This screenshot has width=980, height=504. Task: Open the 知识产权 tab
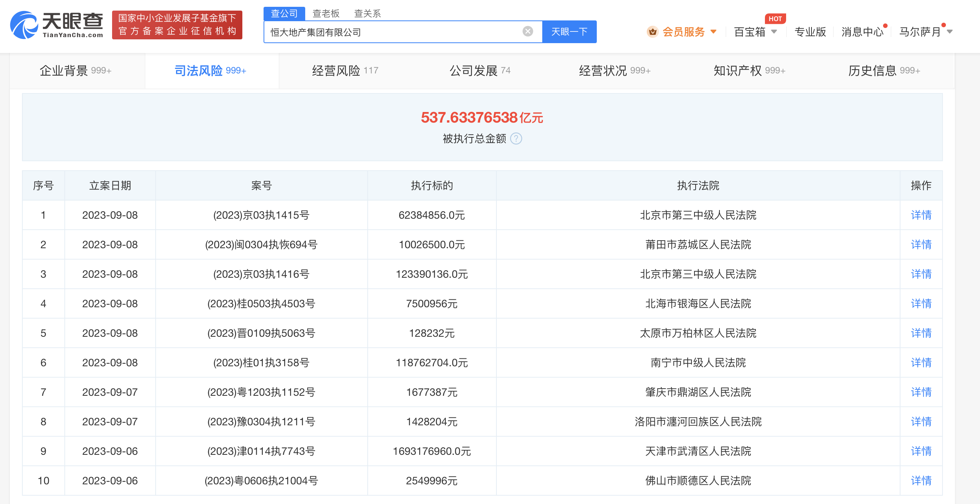(749, 70)
